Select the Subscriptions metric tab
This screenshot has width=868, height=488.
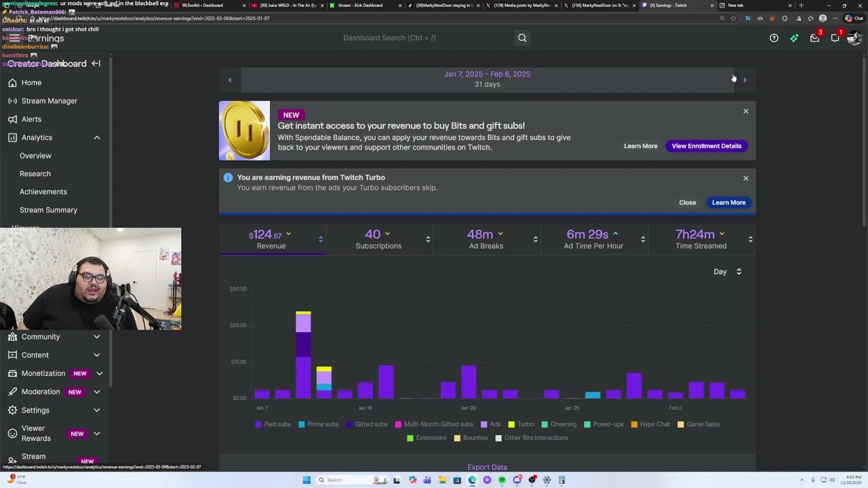[x=379, y=239]
